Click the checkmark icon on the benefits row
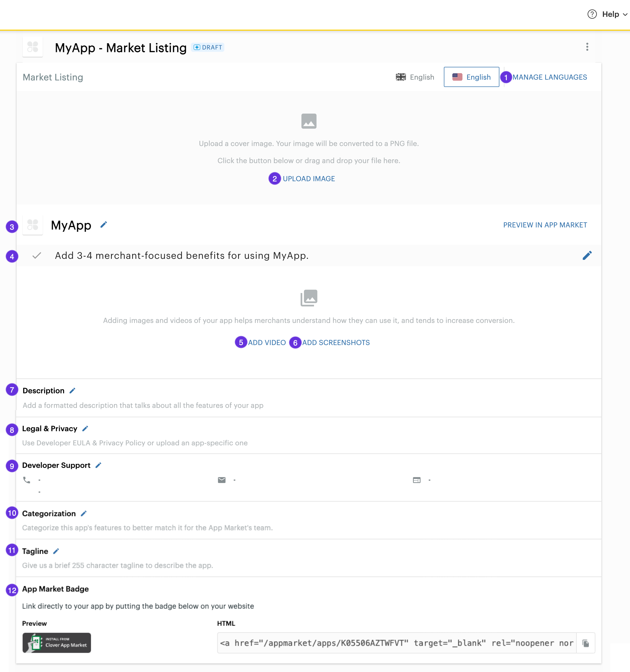This screenshot has height=672, width=630. 37,256
